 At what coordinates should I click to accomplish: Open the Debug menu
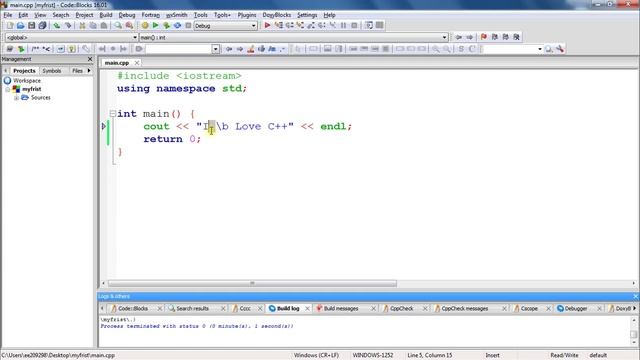coord(127,15)
